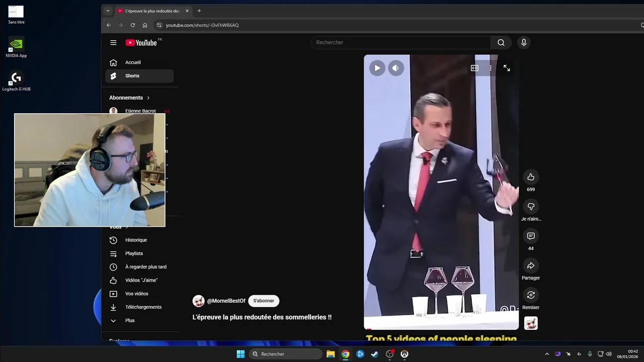Open the Sans titre desktop icon
The image size is (644, 362).
coord(16,15)
